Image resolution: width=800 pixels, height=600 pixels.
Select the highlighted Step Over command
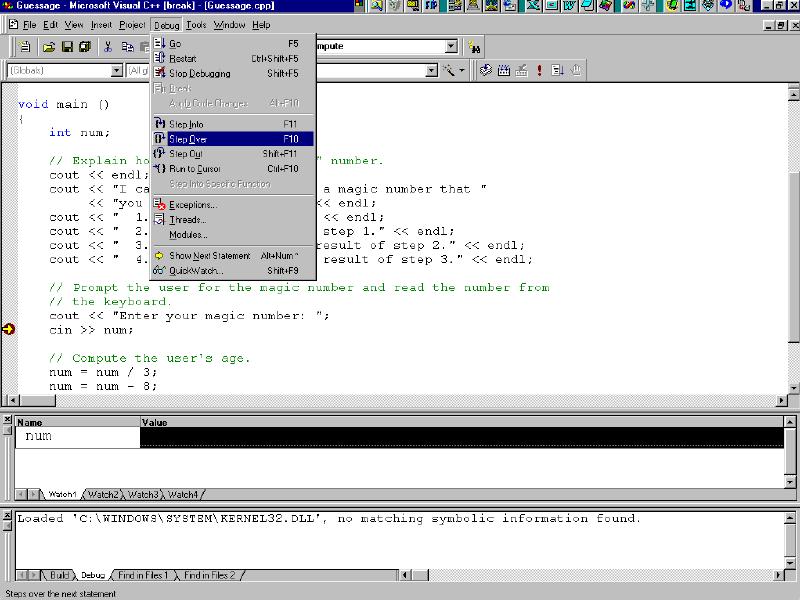(233, 138)
